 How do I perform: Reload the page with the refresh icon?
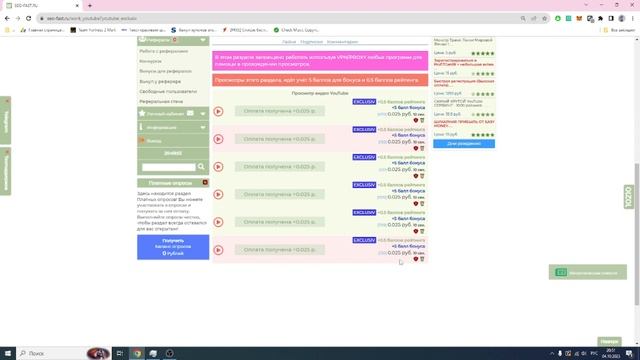click(x=28, y=18)
